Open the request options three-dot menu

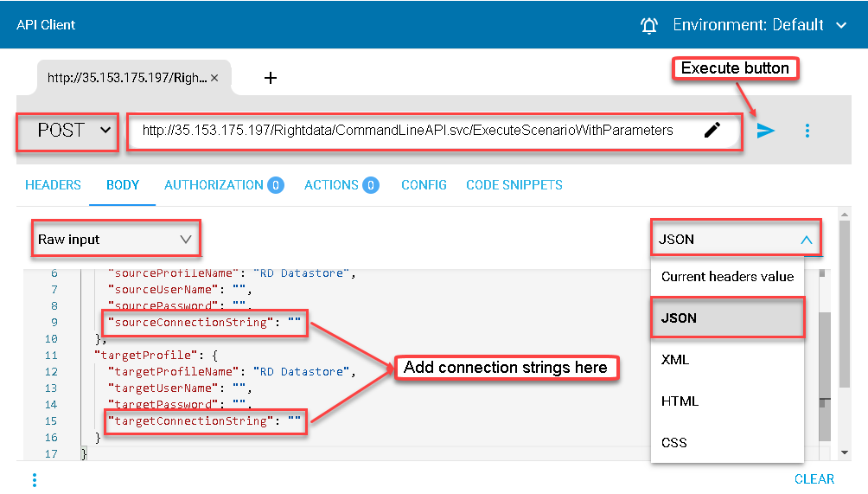point(807,131)
